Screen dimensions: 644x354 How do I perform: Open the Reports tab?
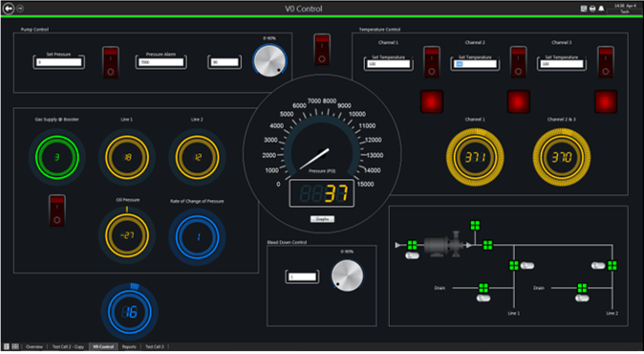click(129, 346)
